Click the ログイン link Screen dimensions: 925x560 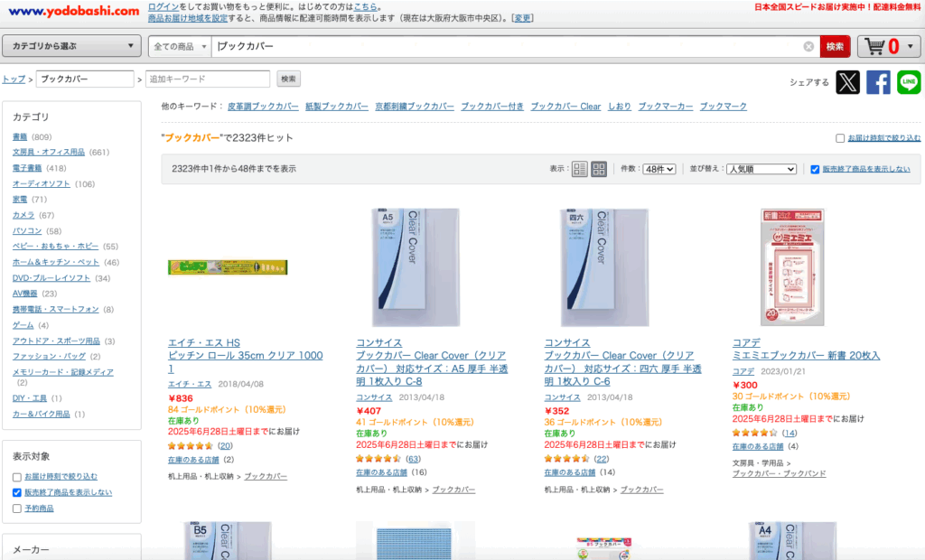click(x=164, y=7)
